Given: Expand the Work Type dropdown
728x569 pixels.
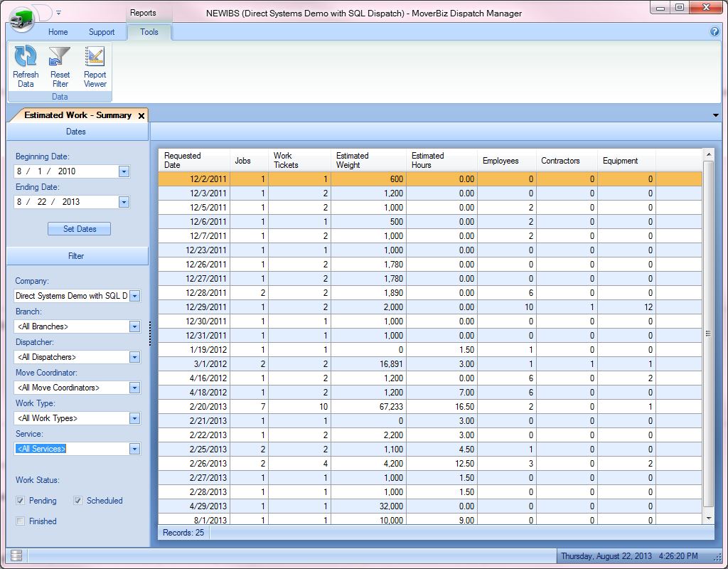Looking at the screenshot, I should (x=134, y=418).
